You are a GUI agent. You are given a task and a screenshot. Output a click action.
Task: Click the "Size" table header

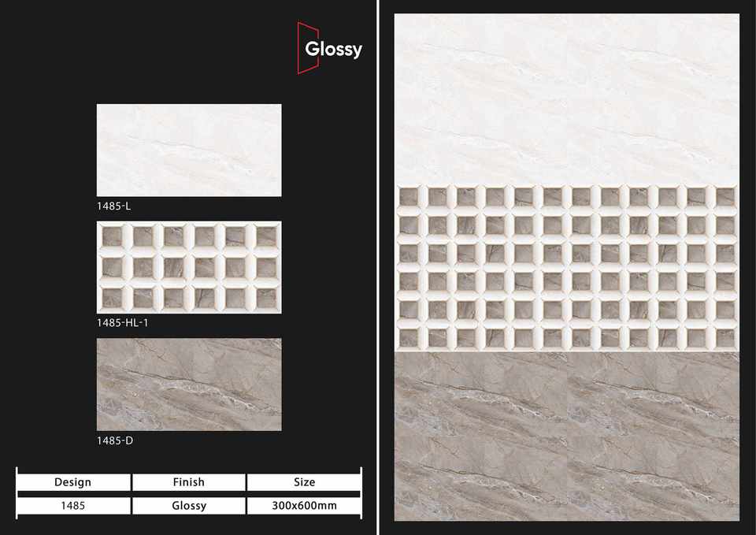pyautogui.click(x=304, y=482)
